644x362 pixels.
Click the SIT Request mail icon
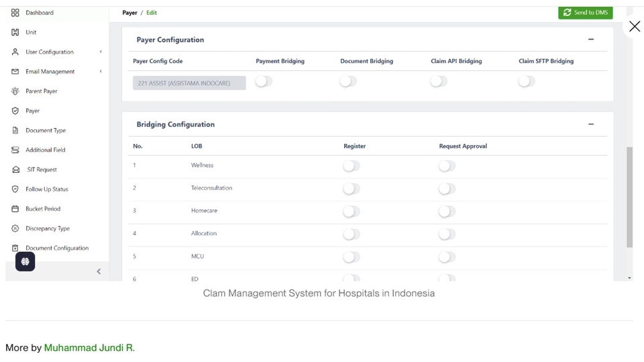tap(15, 170)
